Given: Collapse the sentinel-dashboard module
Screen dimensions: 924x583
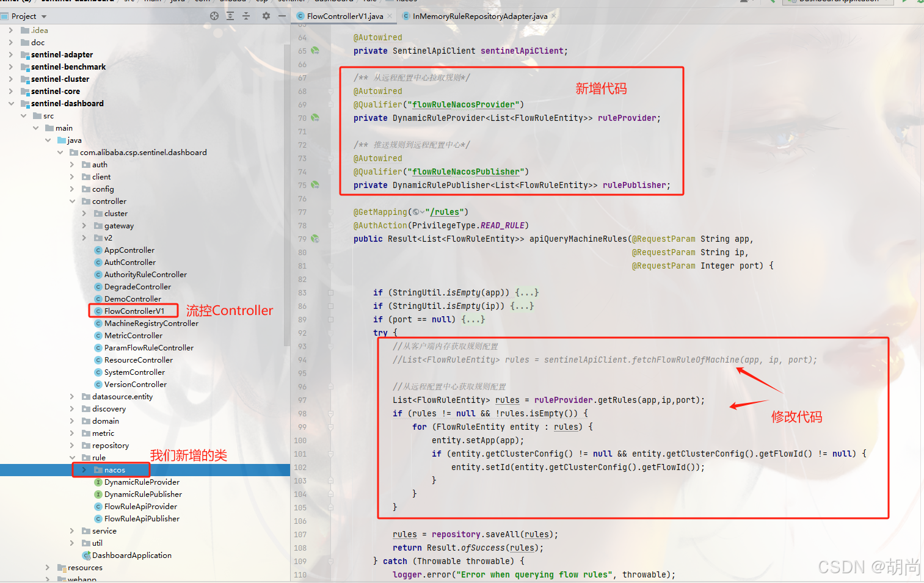Looking at the screenshot, I should (11, 104).
